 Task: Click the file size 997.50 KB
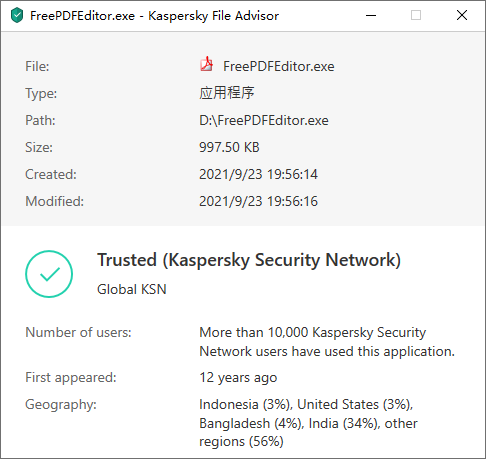(229, 147)
